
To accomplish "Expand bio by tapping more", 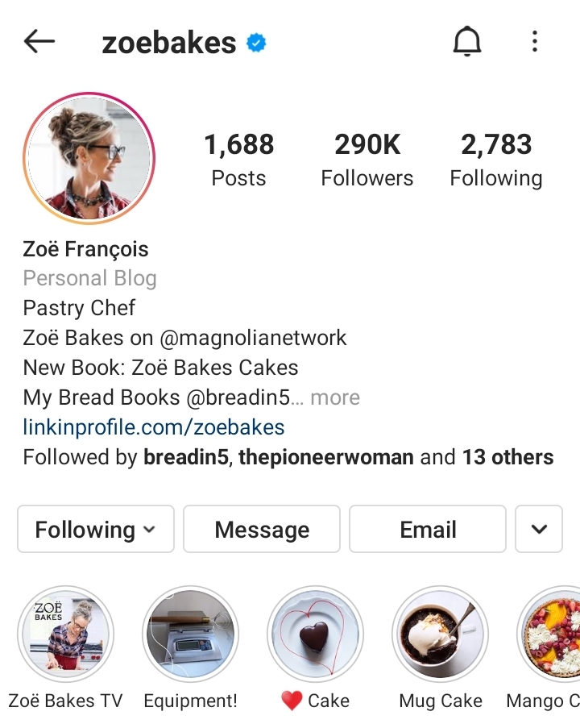I will 335,397.
